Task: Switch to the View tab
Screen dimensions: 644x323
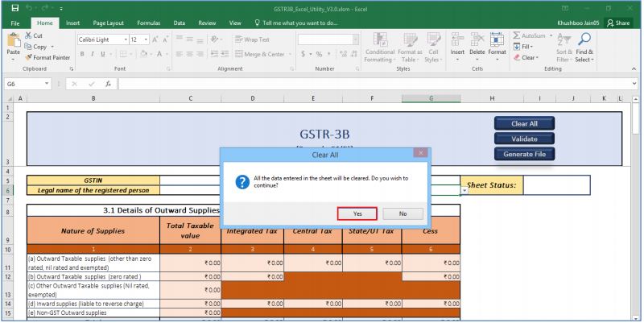Action: 235,23
